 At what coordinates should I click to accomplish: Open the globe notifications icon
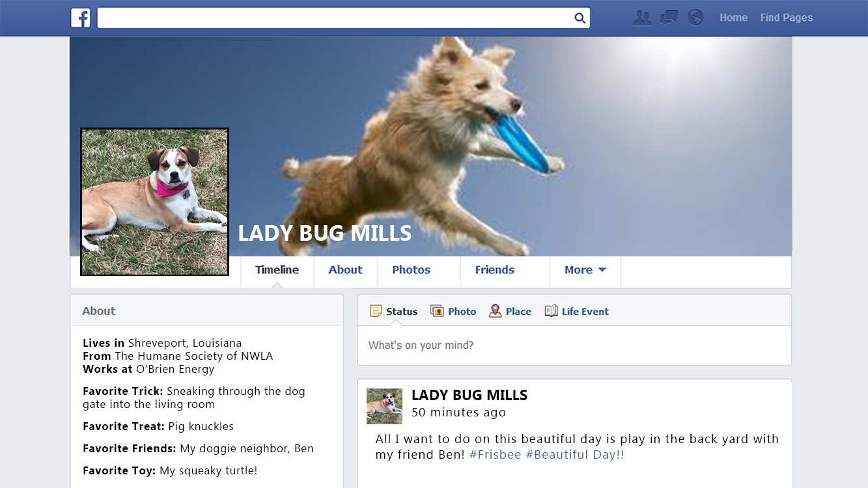point(695,18)
